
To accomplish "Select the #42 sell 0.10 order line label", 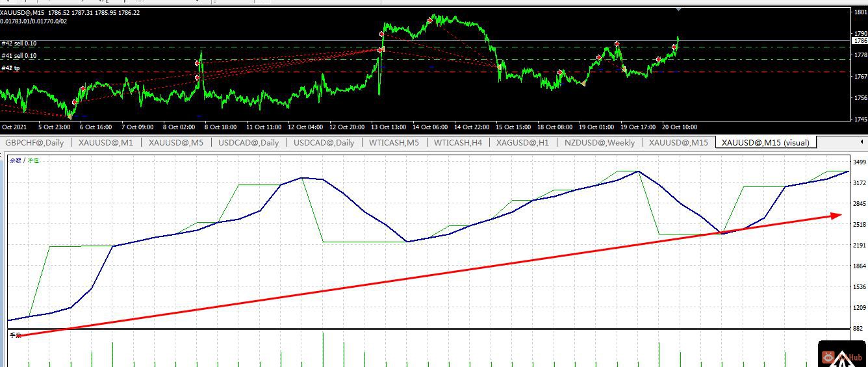I will 19,44.
